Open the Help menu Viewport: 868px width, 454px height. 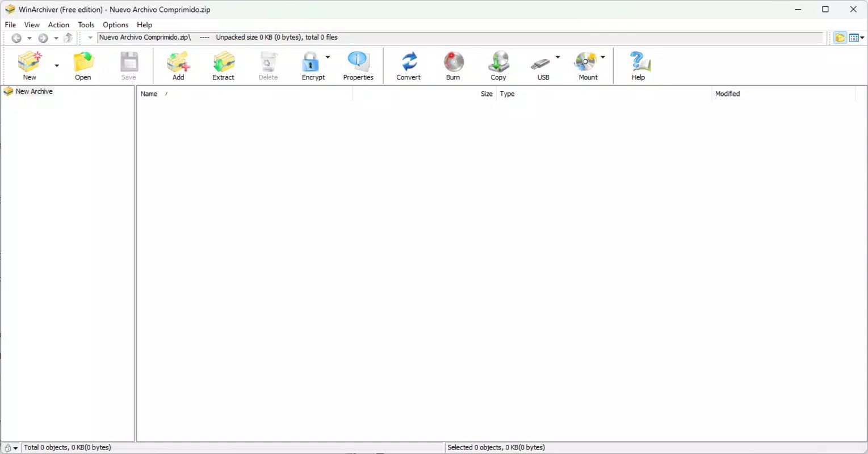pos(144,25)
